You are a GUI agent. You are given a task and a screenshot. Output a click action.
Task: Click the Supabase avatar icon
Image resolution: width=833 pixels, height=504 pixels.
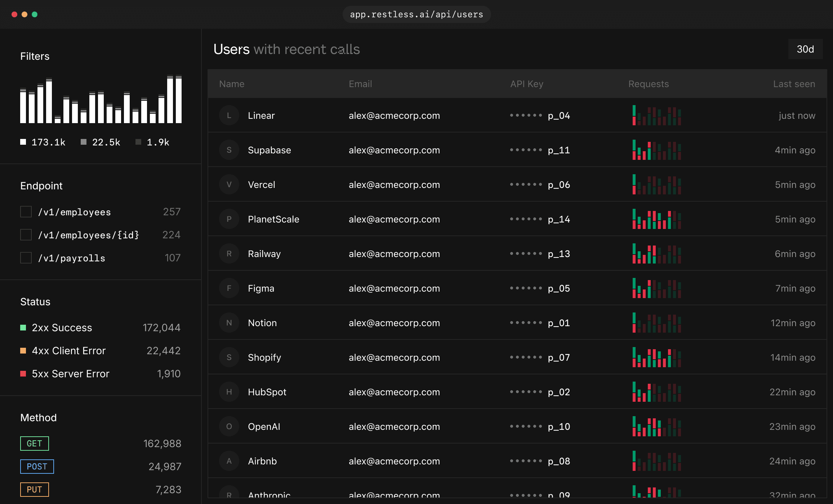pos(229,150)
